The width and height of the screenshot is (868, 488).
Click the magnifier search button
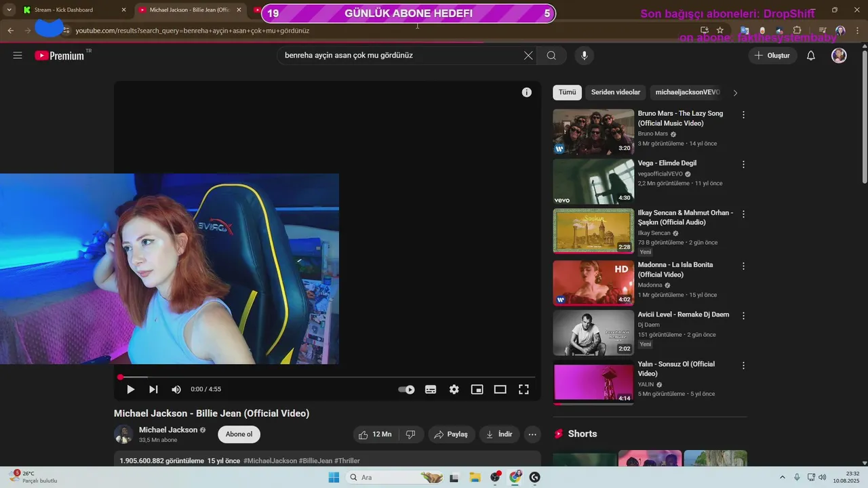pyautogui.click(x=551, y=56)
